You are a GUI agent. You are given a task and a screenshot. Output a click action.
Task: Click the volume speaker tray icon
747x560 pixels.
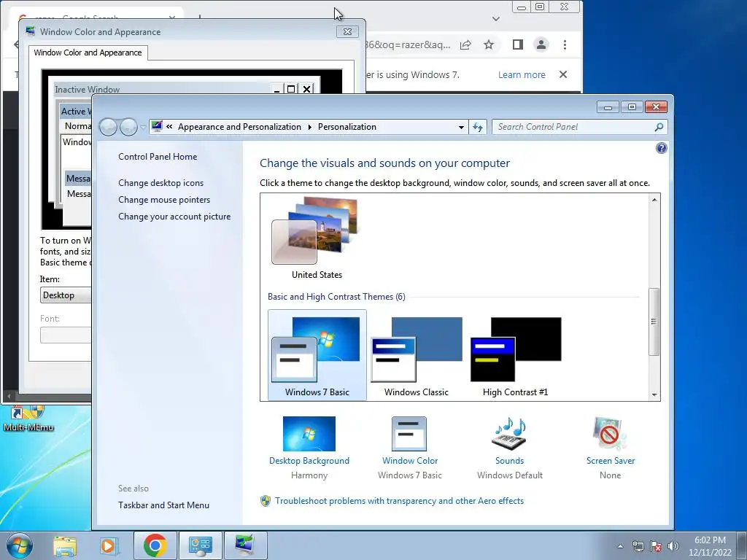pos(673,546)
